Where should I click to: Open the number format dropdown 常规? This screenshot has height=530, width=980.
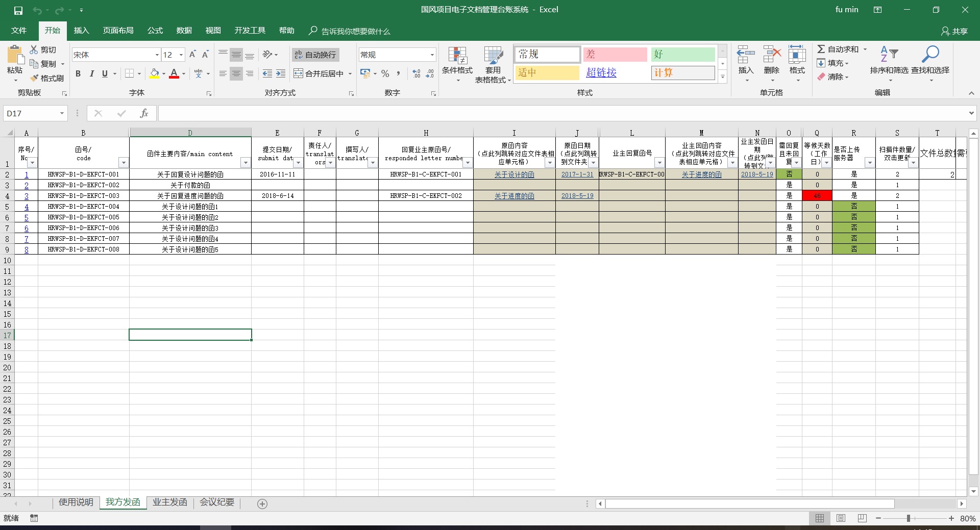(432, 55)
